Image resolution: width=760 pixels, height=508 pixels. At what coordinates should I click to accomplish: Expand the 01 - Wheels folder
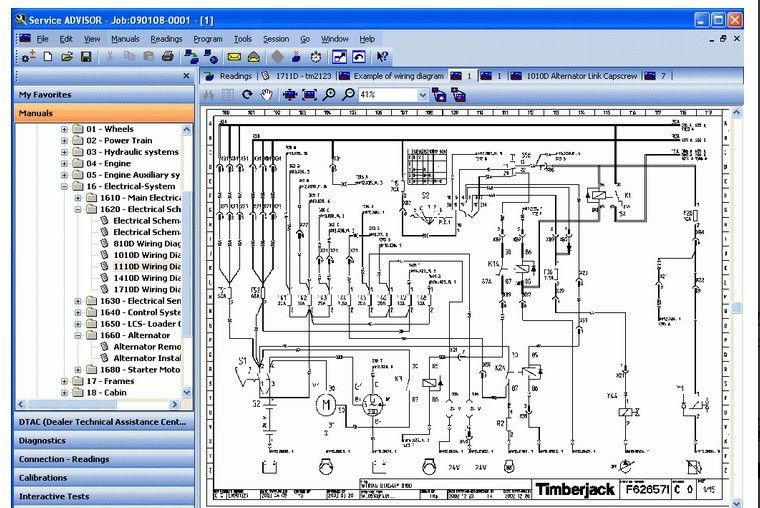(64, 129)
